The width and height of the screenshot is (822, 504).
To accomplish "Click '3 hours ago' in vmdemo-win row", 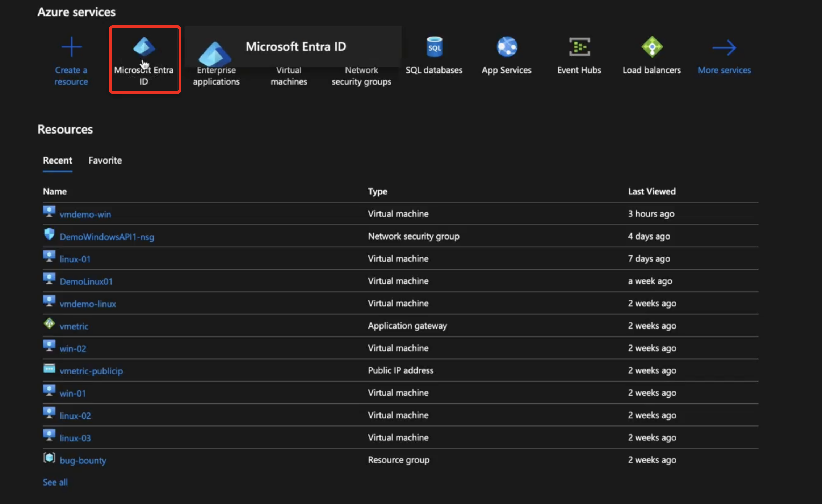I will (651, 214).
